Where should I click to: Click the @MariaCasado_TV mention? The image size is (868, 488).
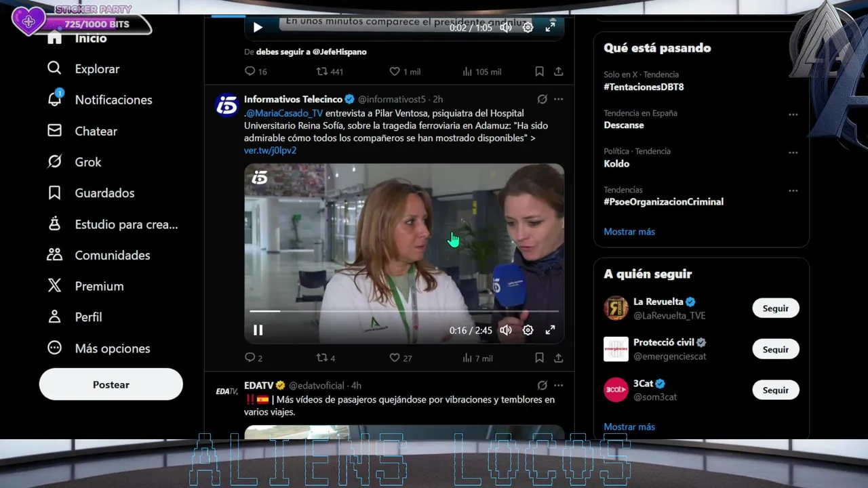pyautogui.click(x=285, y=113)
